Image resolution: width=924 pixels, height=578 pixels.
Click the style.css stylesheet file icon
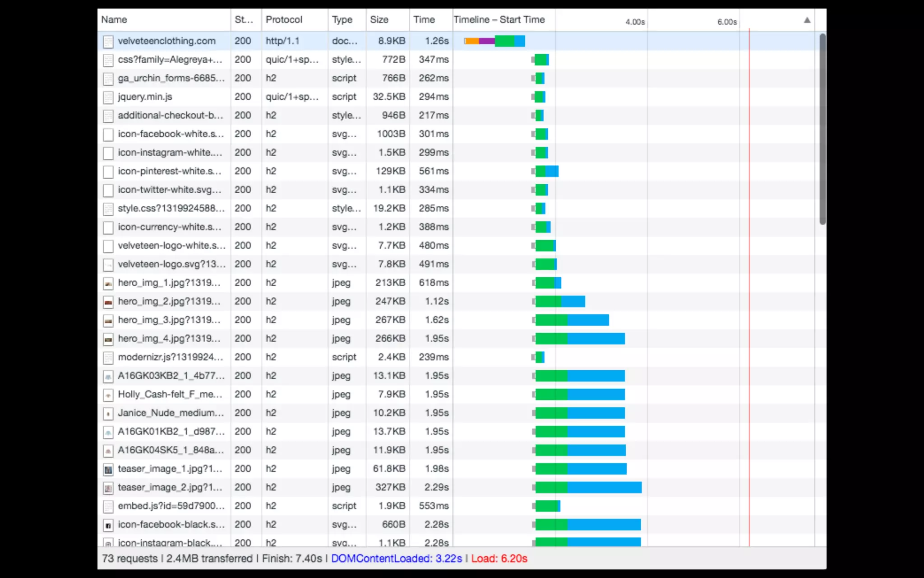tap(108, 209)
